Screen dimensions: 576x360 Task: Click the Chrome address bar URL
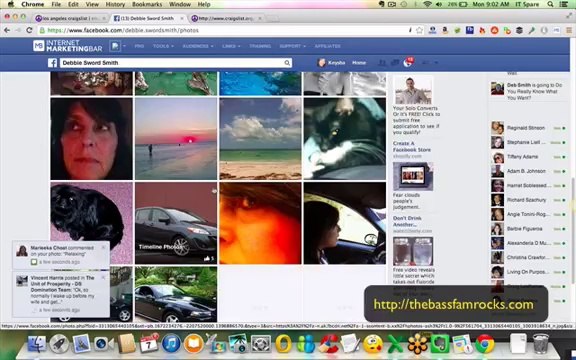point(123,30)
